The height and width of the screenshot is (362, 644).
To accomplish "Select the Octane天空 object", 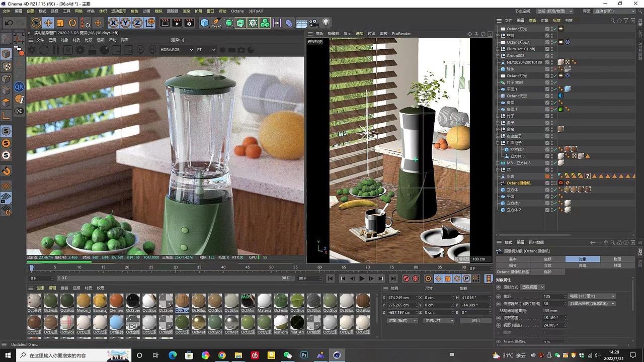I will 517,96.
